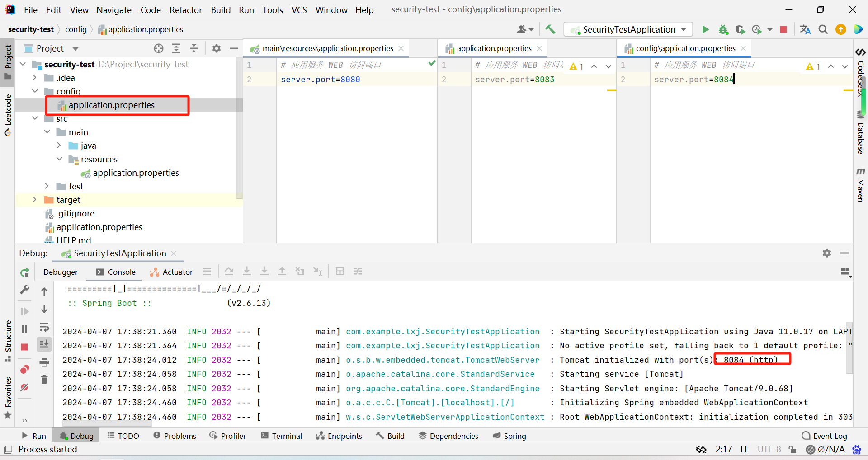Toggle soft-wrap in the console

(x=44, y=327)
